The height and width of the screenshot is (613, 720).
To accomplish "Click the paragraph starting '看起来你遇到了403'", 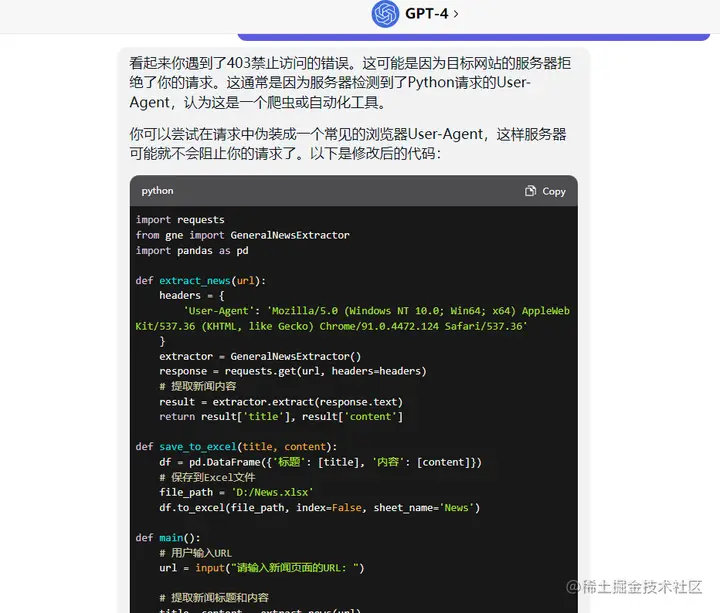I will 350,83.
